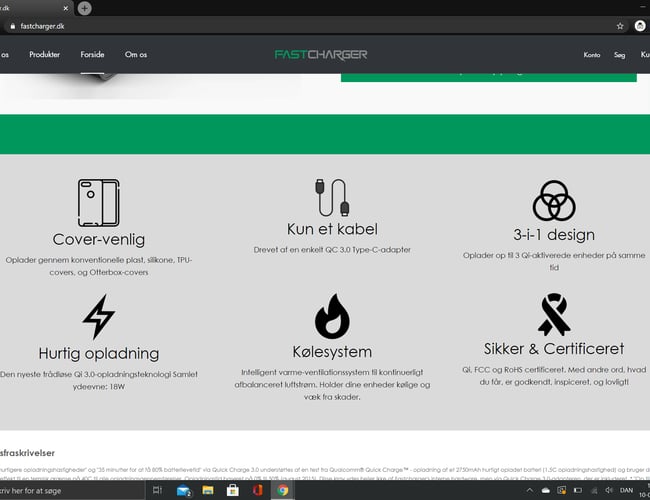Viewport: 650px width, 500px height.
Task: View site security lock info
Action: [x=12, y=26]
